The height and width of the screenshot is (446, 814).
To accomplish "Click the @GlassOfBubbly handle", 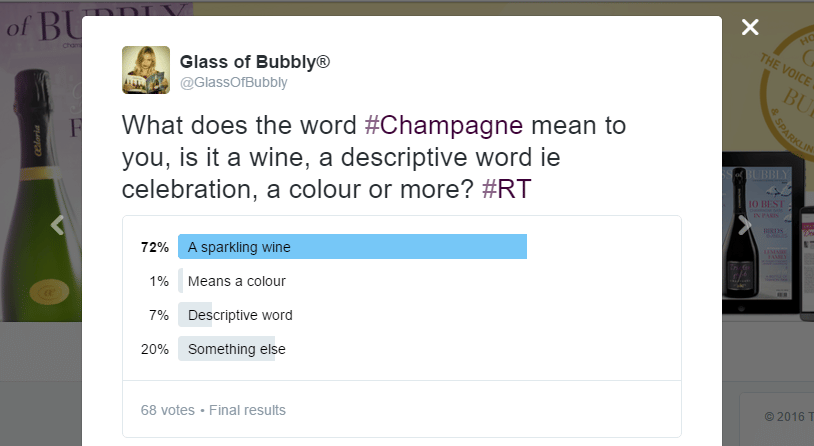I will (x=233, y=83).
